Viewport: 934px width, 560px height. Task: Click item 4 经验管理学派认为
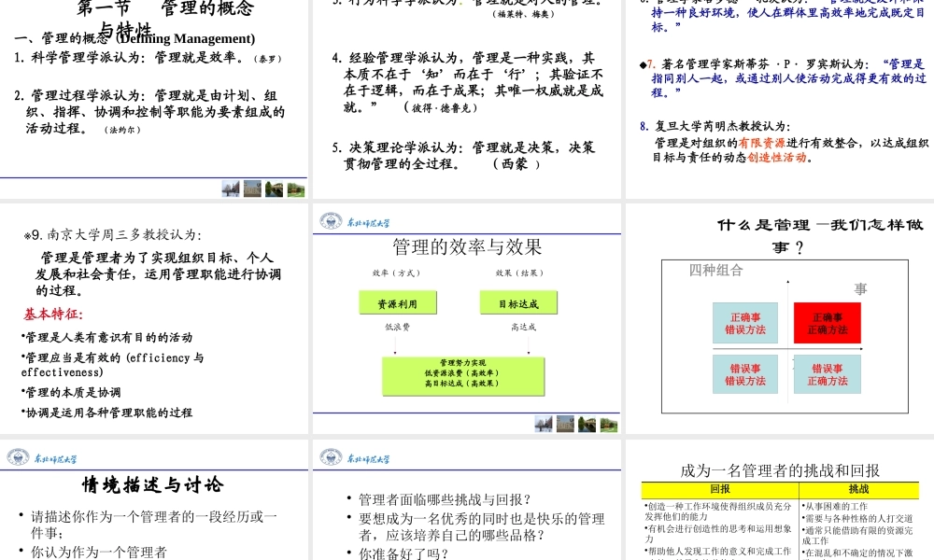point(468,82)
